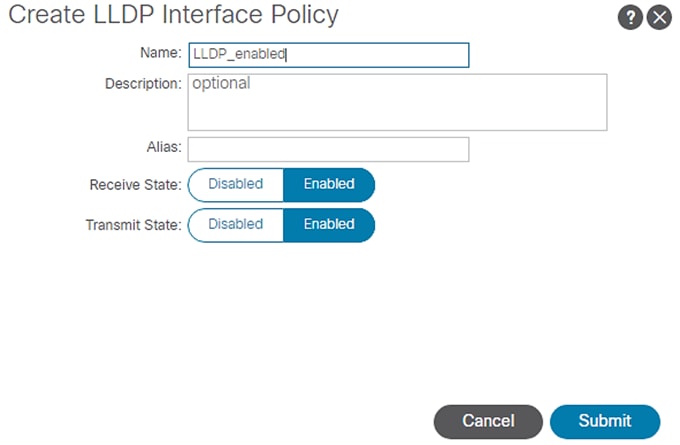680x445 pixels.
Task: Close the Create LLDP Interface Policy dialog
Action: pos(658,17)
